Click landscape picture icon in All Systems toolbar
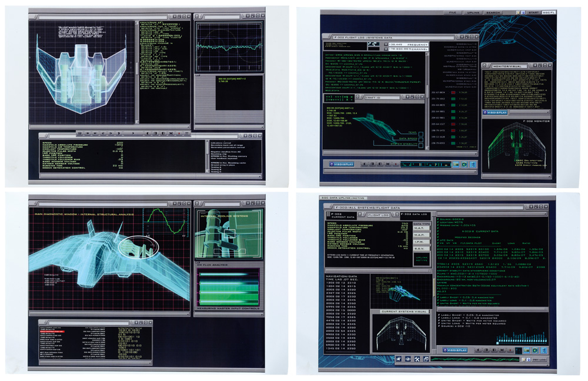588x381 pixels. coord(527,350)
